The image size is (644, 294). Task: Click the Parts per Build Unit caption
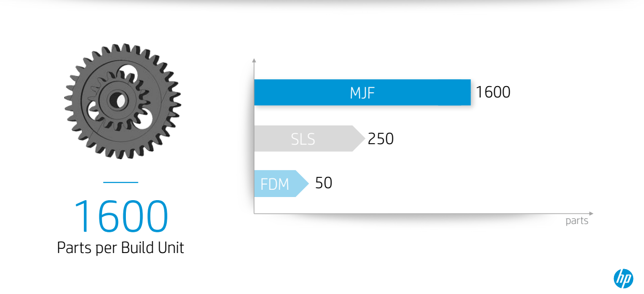point(121,248)
